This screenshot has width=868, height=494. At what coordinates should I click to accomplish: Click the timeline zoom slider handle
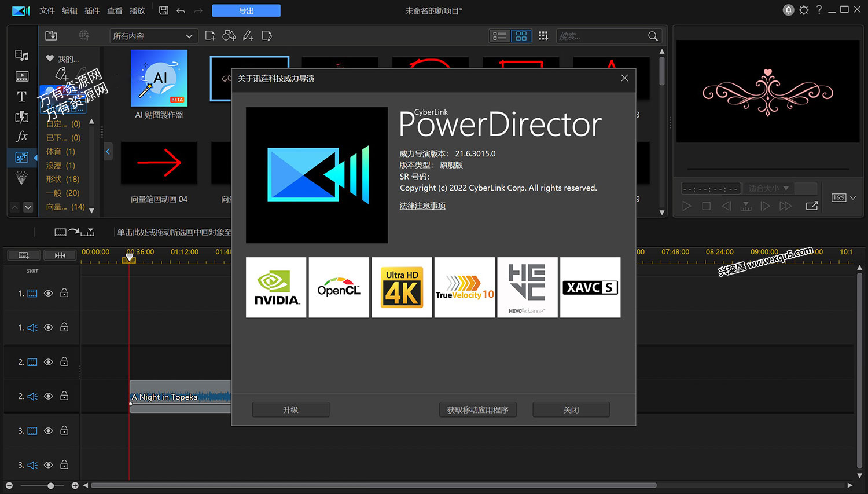tap(51, 485)
